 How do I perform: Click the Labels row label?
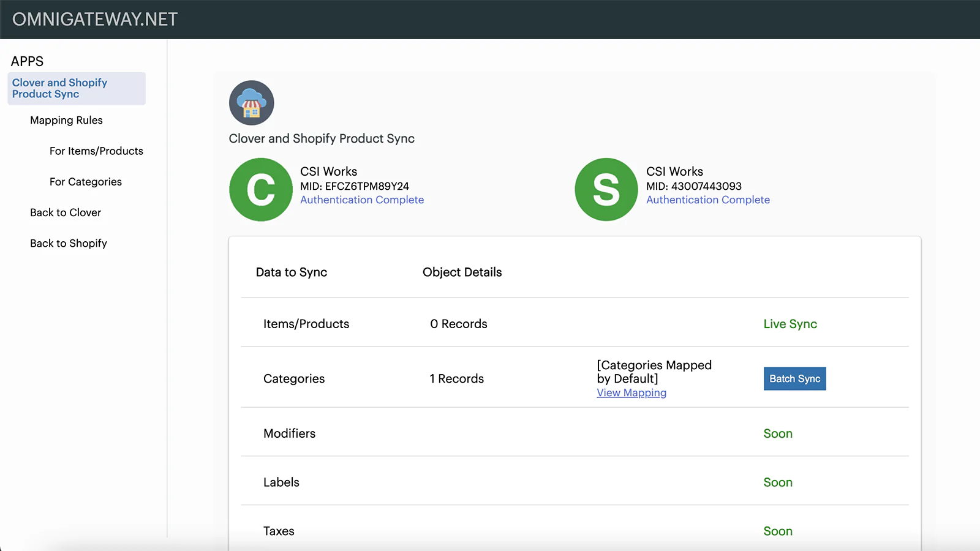click(x=281, y=482)
